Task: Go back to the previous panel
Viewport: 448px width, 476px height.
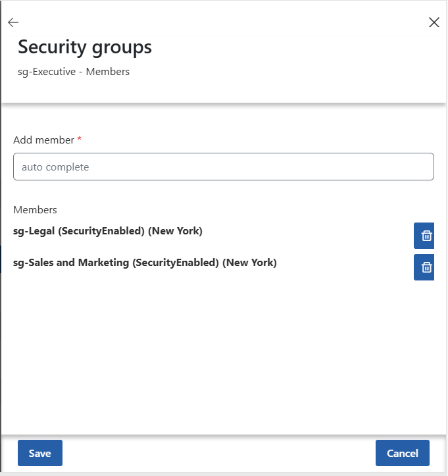Action: click(13, 22)
